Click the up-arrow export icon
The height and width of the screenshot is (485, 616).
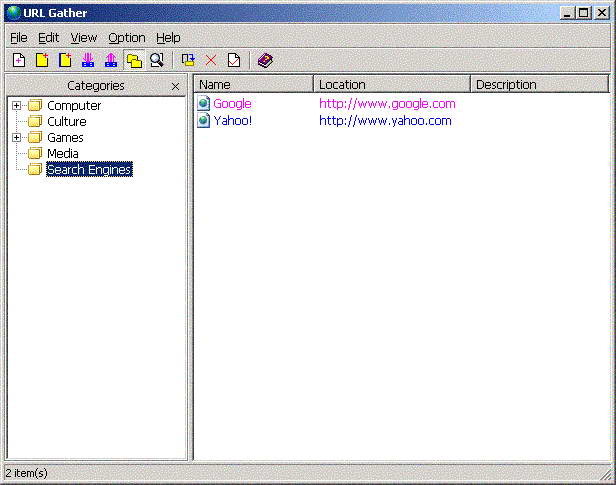coord(111,61)
